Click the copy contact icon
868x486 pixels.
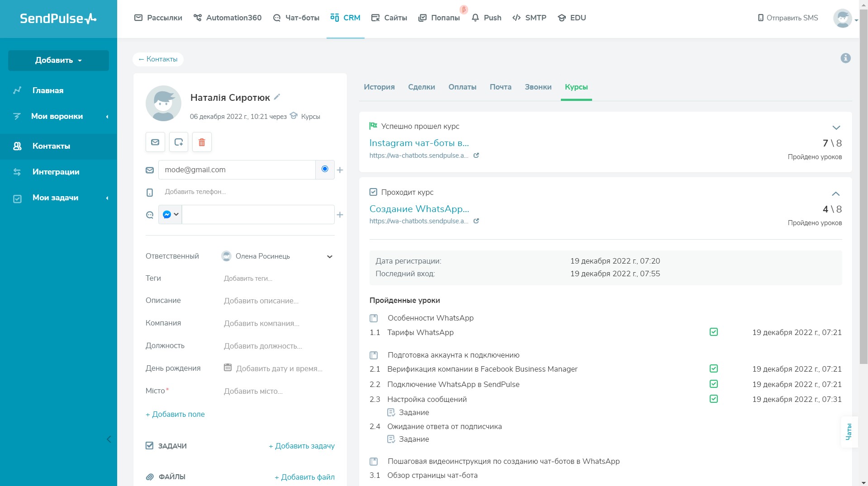179,142
